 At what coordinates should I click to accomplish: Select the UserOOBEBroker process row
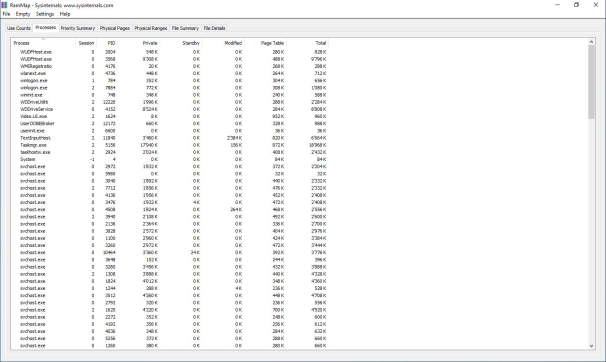[x=170, y=124]
